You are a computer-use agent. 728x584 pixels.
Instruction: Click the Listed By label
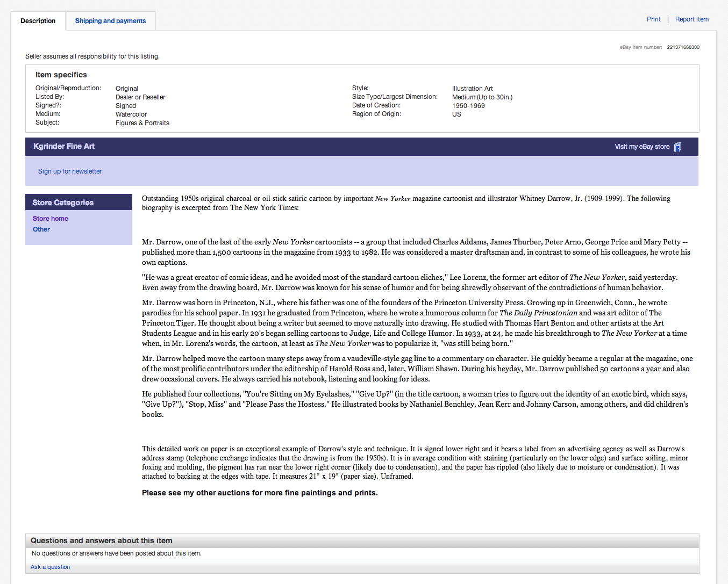[49, 97]
